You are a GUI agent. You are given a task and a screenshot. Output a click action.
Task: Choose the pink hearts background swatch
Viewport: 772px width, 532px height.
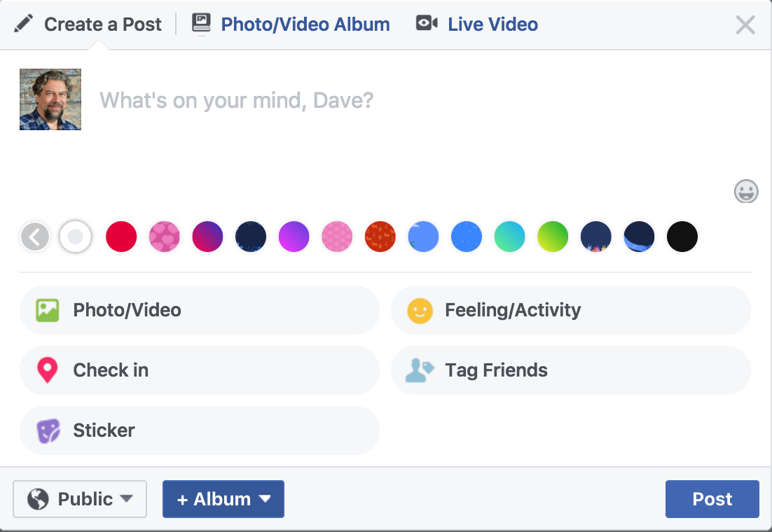(x=165, y=237)
